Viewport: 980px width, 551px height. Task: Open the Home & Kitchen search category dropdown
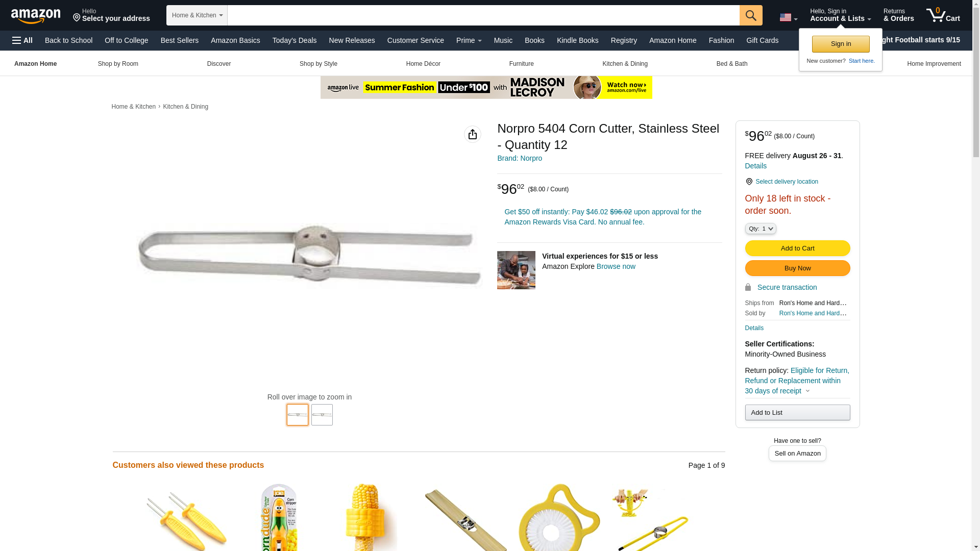(197, 15)
